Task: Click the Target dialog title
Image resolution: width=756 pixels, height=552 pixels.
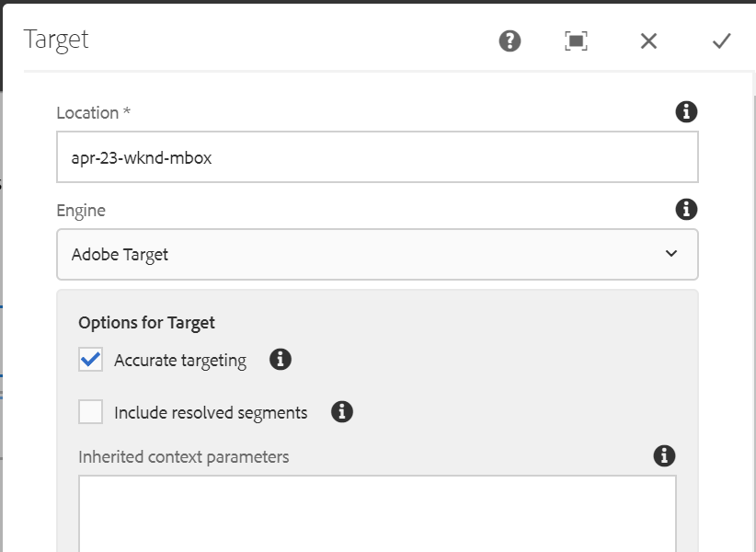Action: (x=56, y=40)
